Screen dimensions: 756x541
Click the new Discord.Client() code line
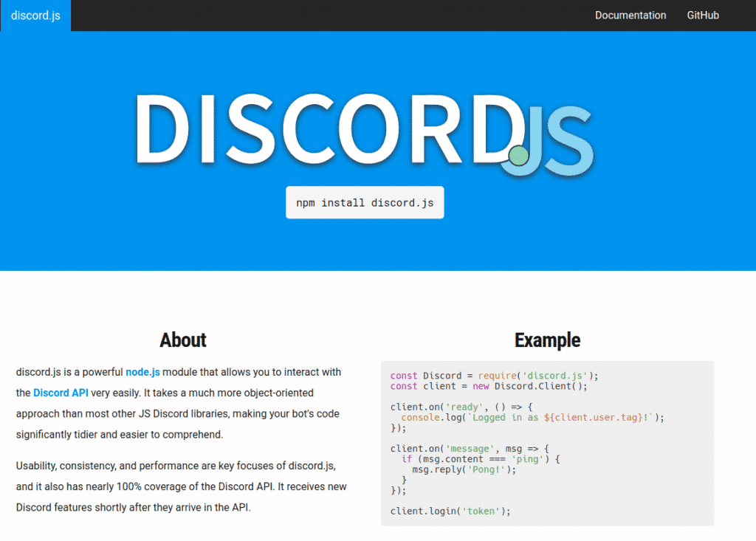pos(489,386)
